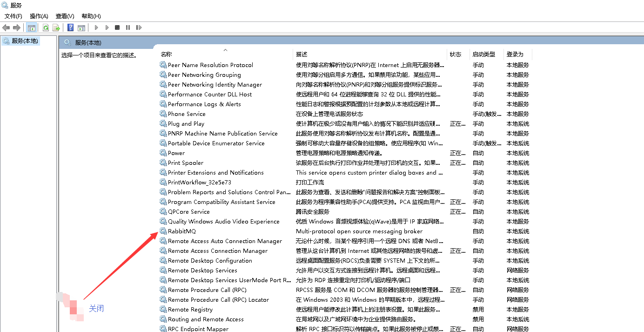Click 在设备上管理电话服务状态 description text
Viewport: 644px width, 332px height.
tap(329, 114)
